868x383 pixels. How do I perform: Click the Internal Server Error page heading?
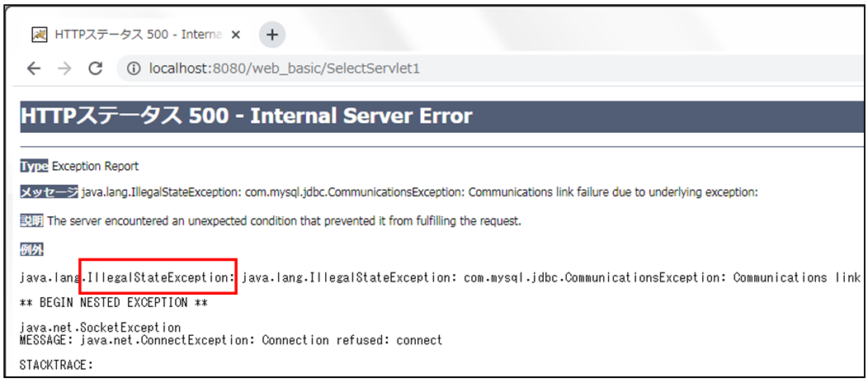pyautogui.click(x=246, y=116)
